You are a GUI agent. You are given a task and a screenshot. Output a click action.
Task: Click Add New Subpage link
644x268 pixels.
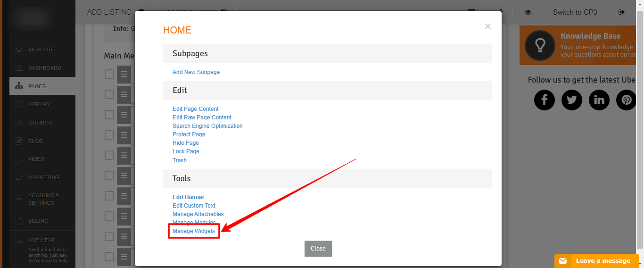(x=196, y=72)
